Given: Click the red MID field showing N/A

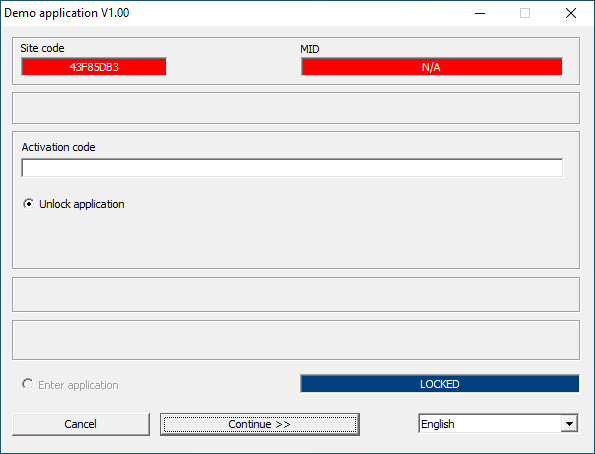Looking at the screenshot, I should click(x=432, y=67).
